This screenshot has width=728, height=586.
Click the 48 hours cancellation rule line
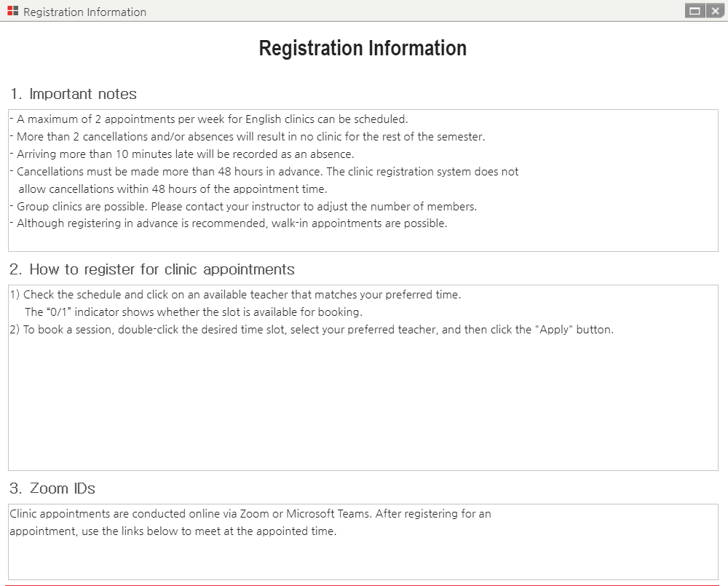264,180
